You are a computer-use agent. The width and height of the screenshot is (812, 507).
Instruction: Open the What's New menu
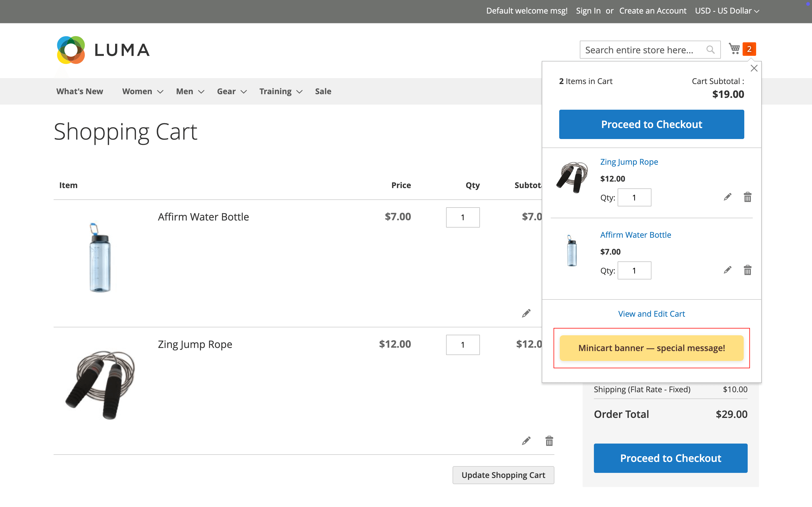pos(80,91)
